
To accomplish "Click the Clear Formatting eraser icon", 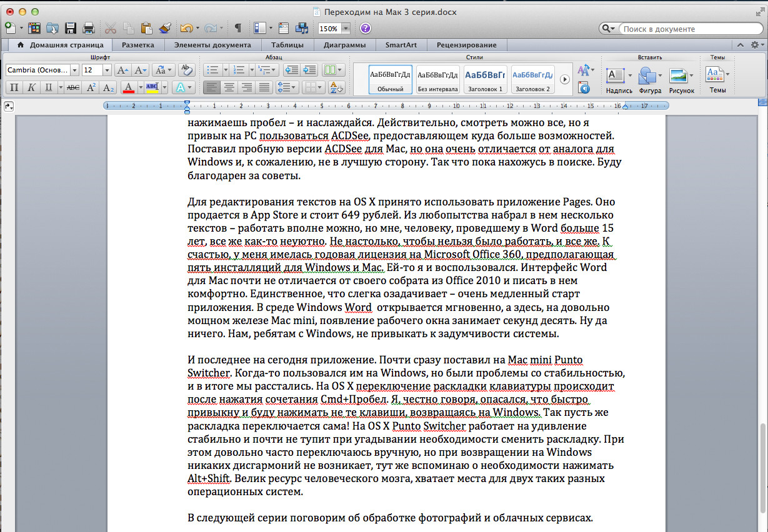I will click(186, 70).
